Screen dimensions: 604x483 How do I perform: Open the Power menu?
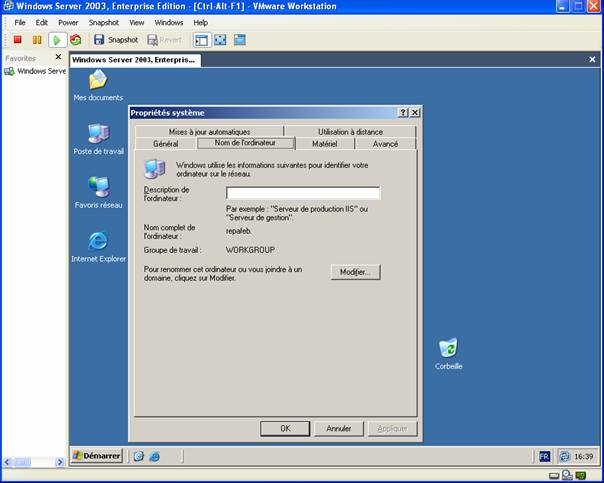click(68, 23)
